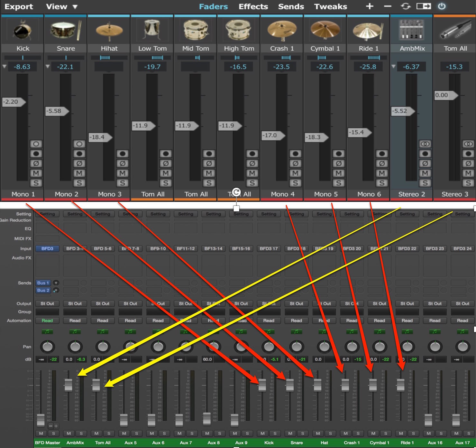Open the Kick output selector Mono 1
This screenshot has height=448, width=476.
[23, 194]
